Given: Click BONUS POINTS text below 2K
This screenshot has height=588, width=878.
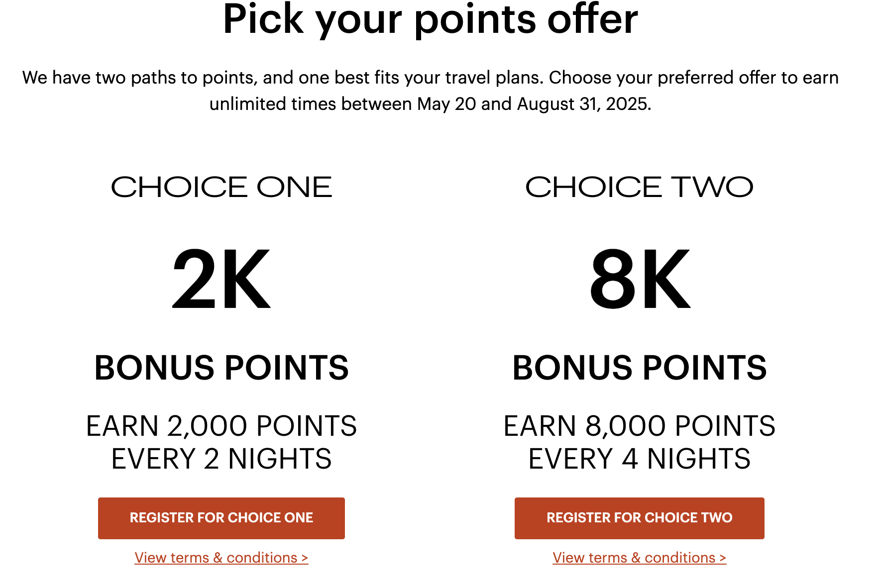Looking at the screenshot, I should click(x=221, y=368).
